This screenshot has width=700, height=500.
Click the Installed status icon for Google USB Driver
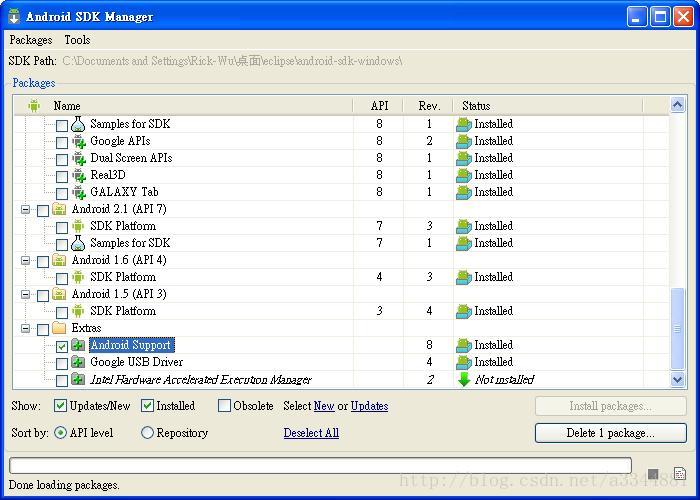pos(464,362)
